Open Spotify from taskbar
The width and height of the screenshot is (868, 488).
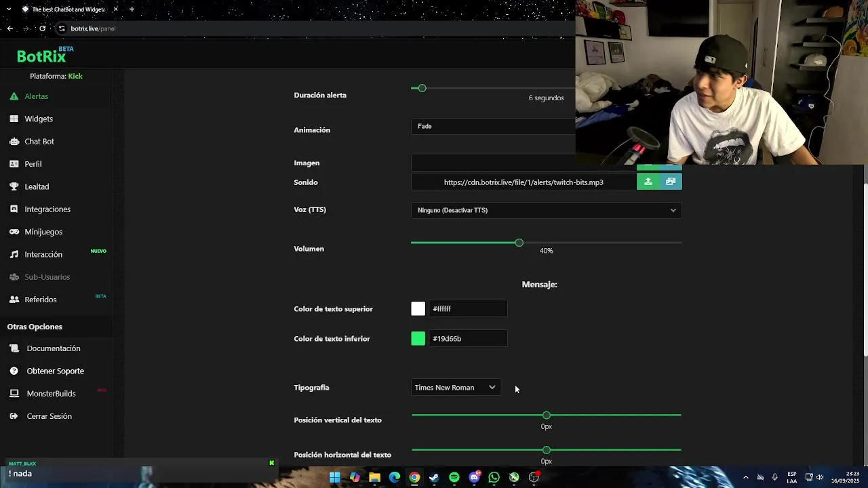pyautogui.click(x=454, y=477)
